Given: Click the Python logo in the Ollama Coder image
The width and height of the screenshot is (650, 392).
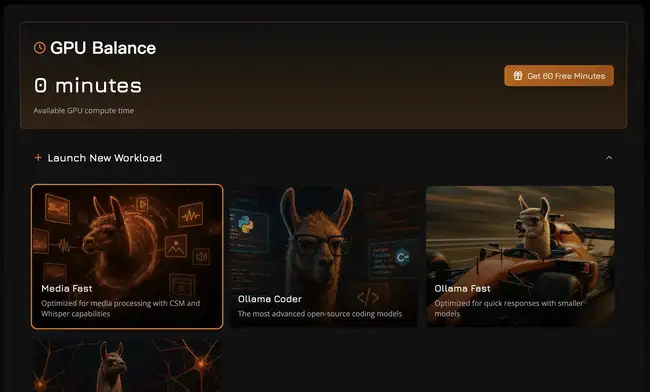Looking at the screenshot, I should click(246, 225).
